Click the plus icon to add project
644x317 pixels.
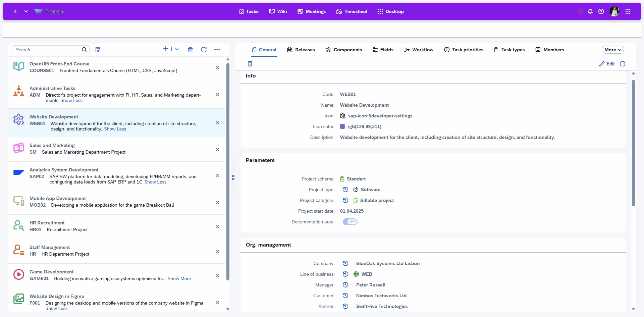165,49
